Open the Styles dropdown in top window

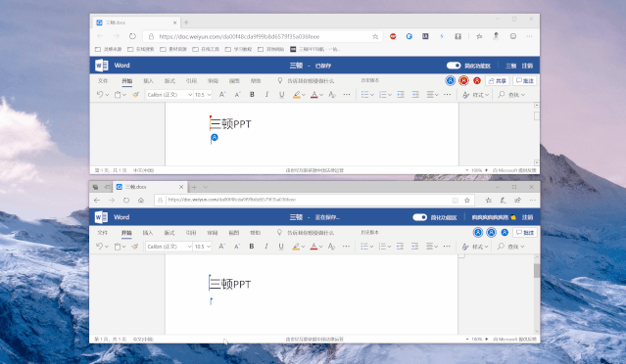point(475,95)
